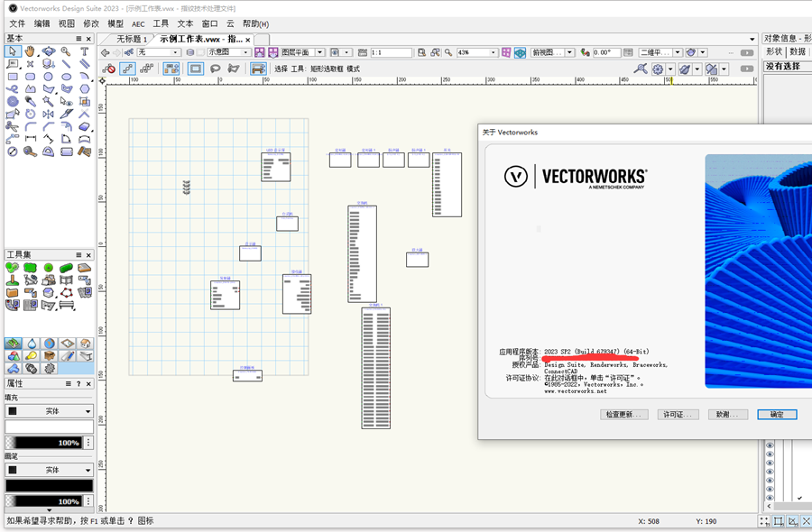Select the Line tool
Viewport: 812px width, 532px height.
click(x=66, y=64)
